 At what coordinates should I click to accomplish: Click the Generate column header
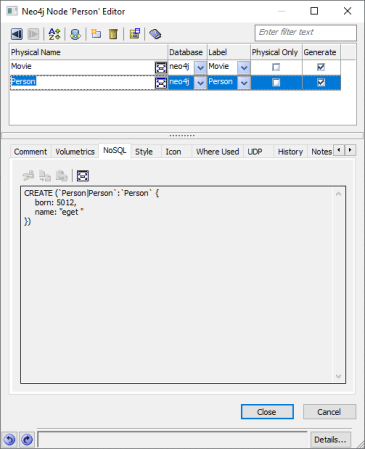(x=321, y=52)
